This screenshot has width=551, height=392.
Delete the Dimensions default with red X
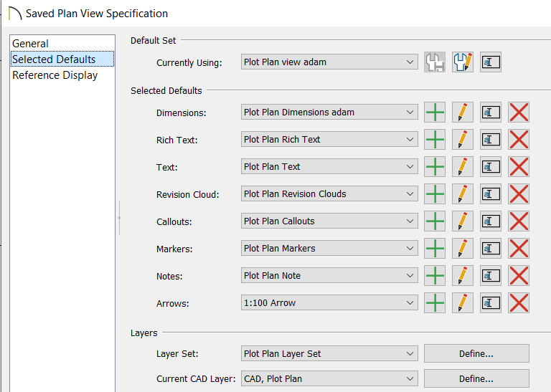[x=519, y=113]
